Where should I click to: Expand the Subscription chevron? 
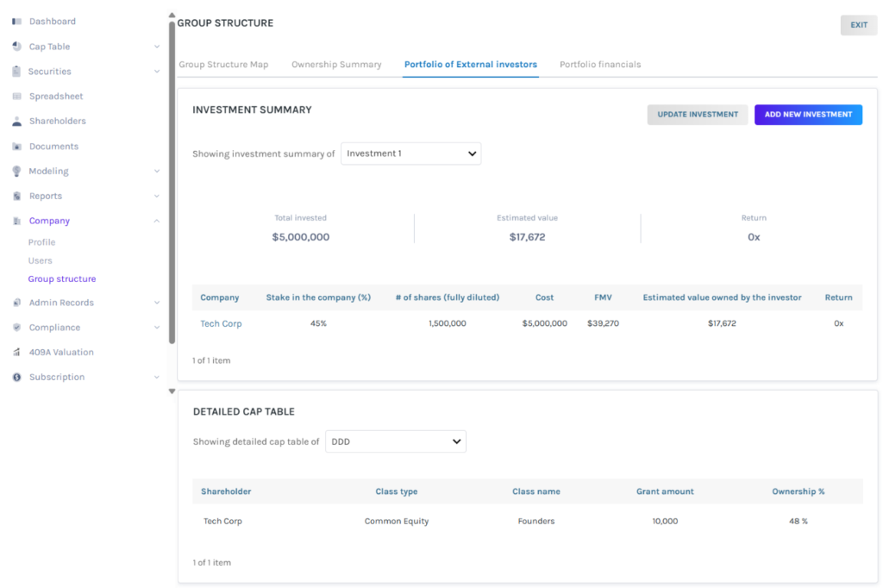pyautogui.click(x=156, y=378)
